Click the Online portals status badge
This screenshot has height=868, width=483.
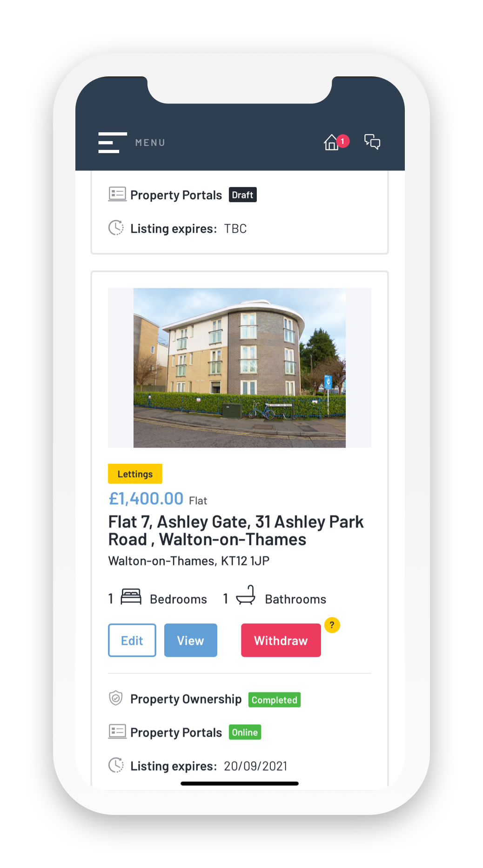tap(245, 732)
